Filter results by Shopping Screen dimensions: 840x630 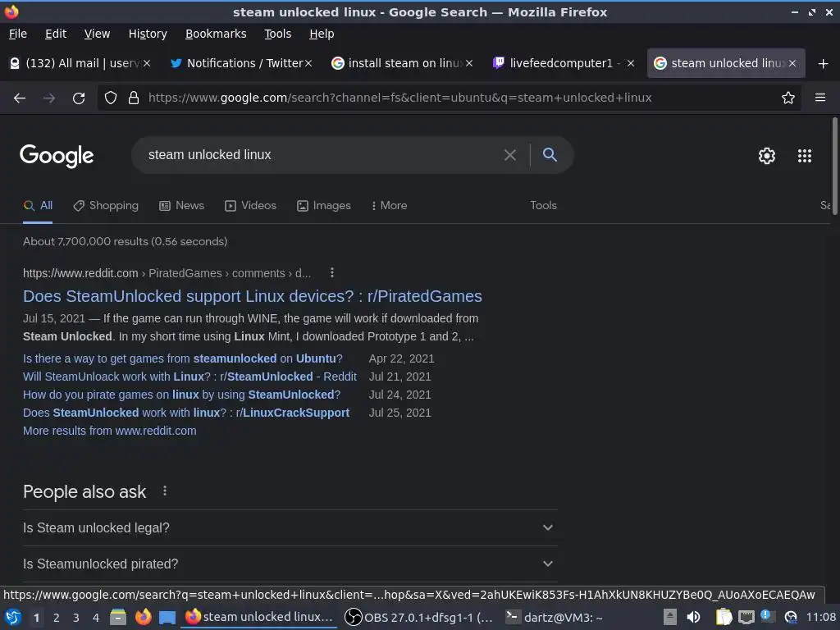106,206
